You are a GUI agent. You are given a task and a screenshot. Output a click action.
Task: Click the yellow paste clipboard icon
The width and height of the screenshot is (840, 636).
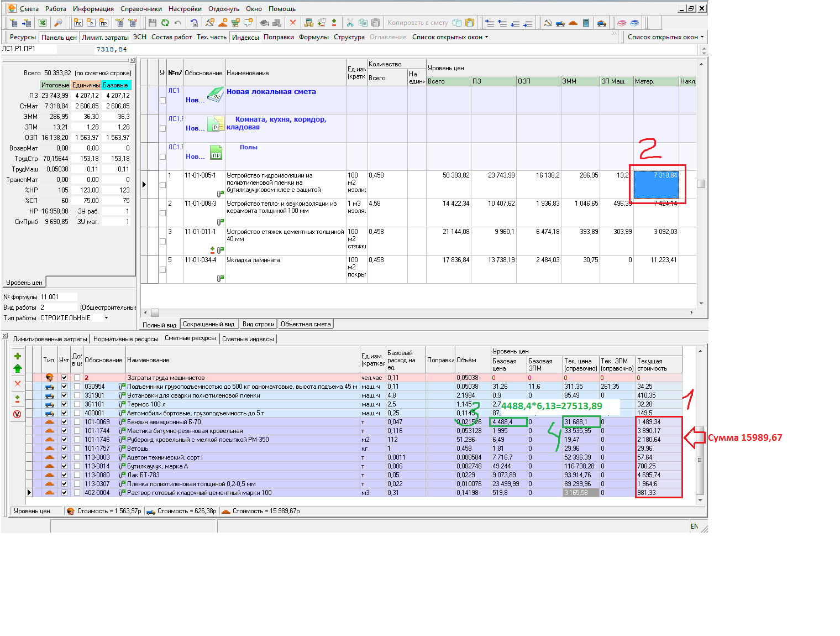point(470,23)
